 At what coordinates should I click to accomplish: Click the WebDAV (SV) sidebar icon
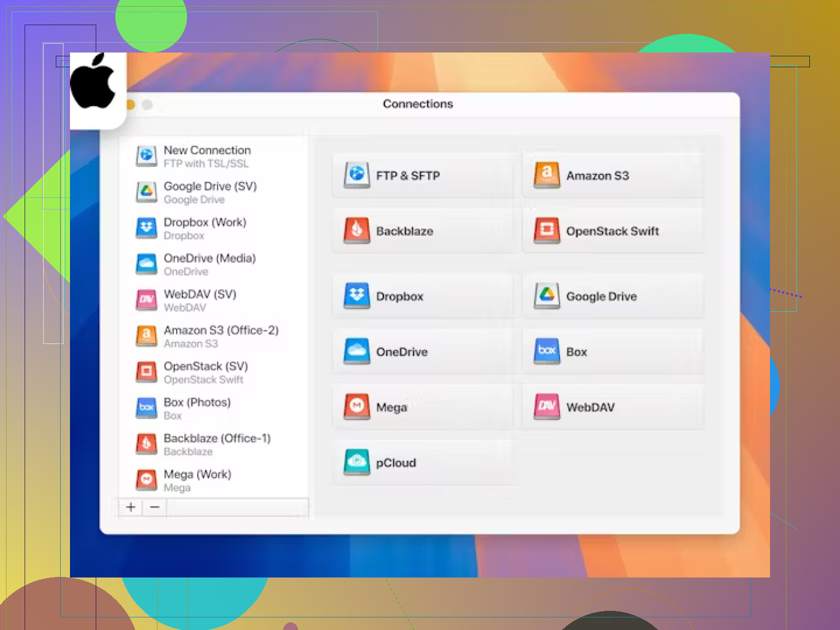click(x=147, y=300)
